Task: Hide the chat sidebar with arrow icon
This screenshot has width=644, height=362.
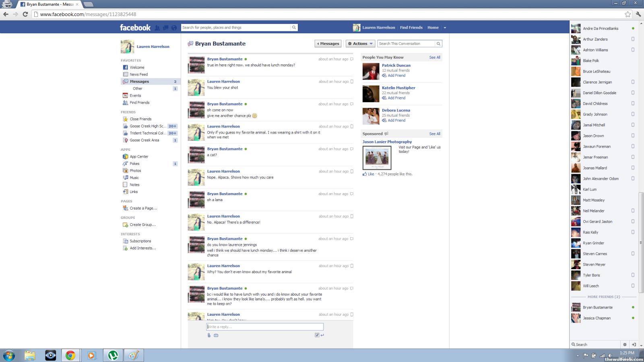Action: pos(634,344)
